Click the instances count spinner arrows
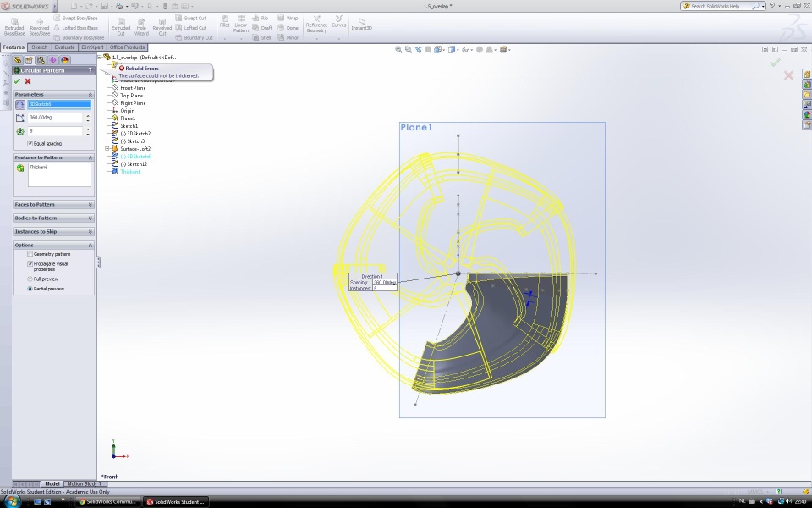 click(x=88, y=131)
